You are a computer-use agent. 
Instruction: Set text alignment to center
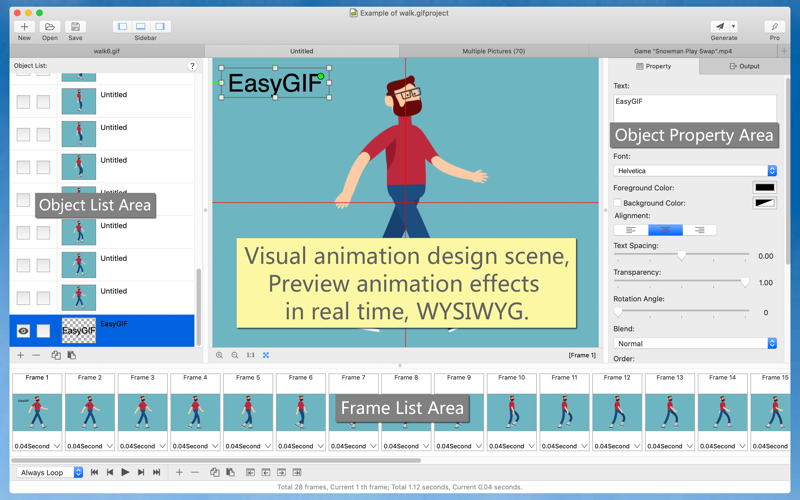(665, 230)
